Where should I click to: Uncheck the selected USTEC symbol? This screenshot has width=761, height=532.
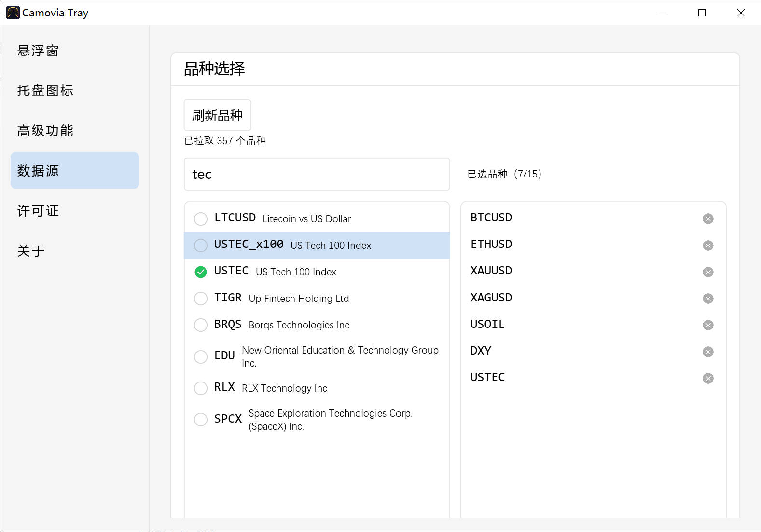point(201,272)
